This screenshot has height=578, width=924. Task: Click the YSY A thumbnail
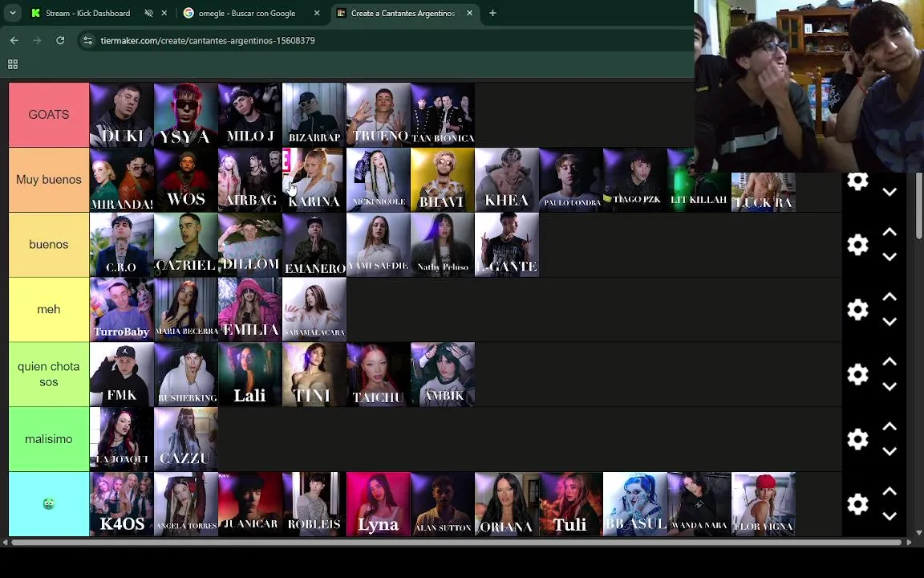(185, 115)
